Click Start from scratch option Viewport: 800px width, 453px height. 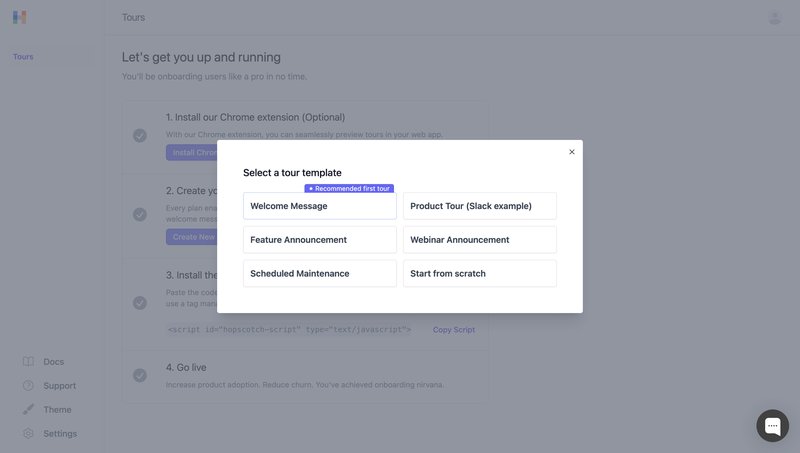(479, 273)
